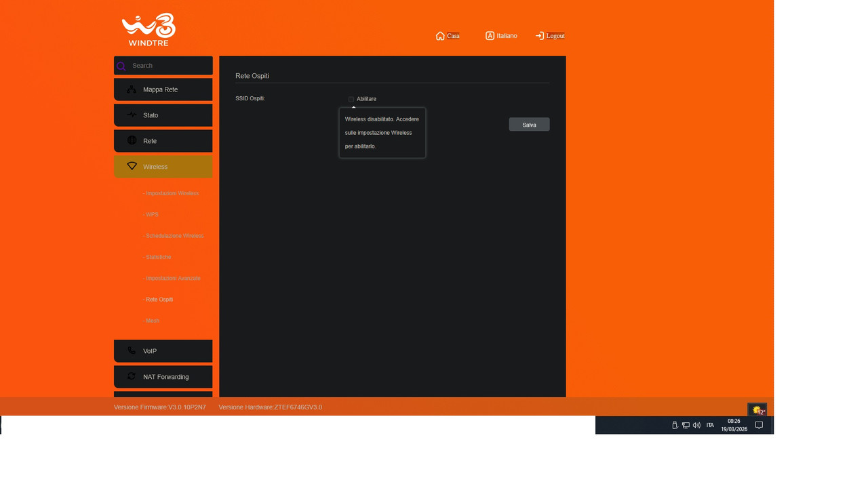Enable the SSID Ospiti Abilitare checkbox
This screenshot has height=488, width=868.
pos(351,99)
